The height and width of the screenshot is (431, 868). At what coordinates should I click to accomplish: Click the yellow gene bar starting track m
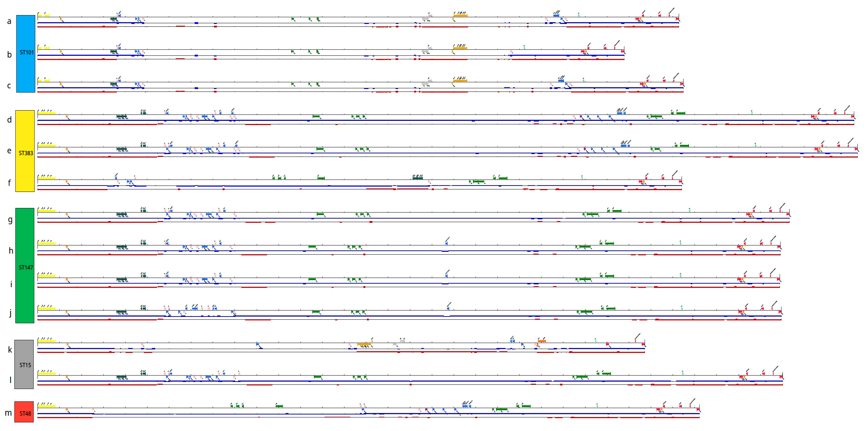click(47, 406)
